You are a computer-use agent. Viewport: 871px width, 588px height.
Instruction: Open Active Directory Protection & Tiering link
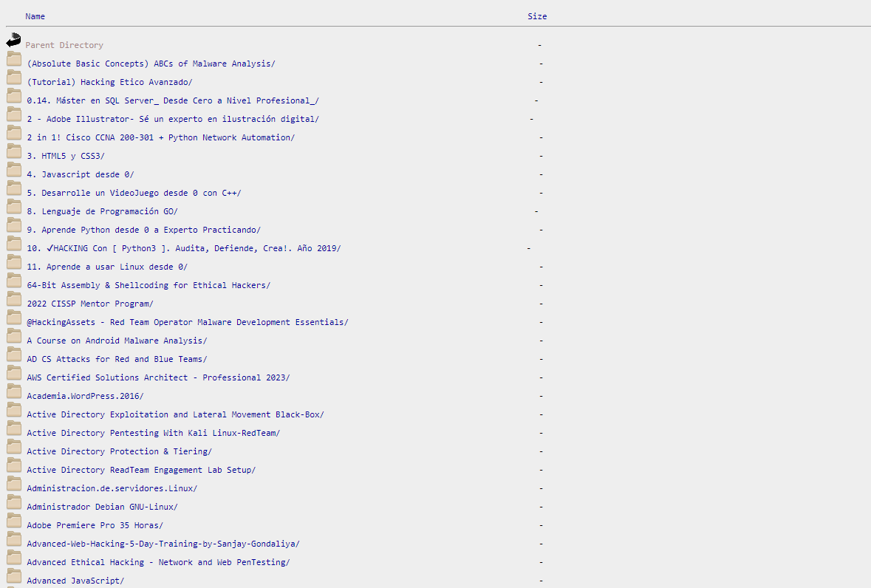[120, 451]
